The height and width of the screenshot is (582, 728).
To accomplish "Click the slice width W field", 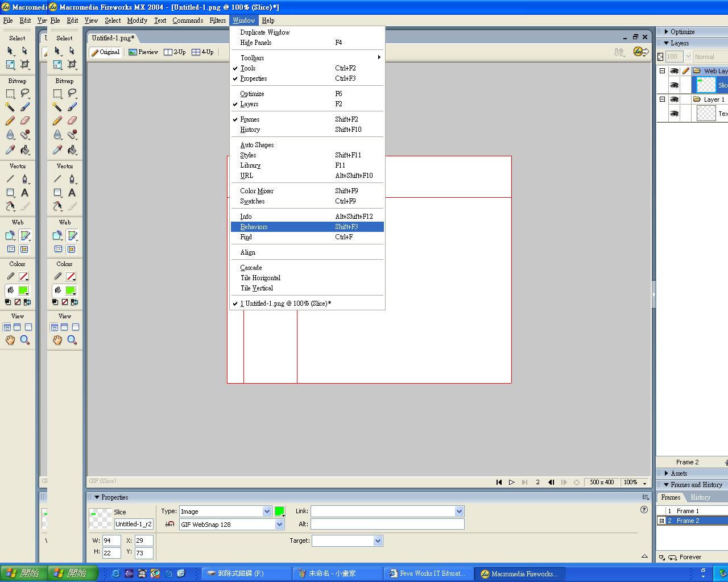I will click(x=111, y=541).
